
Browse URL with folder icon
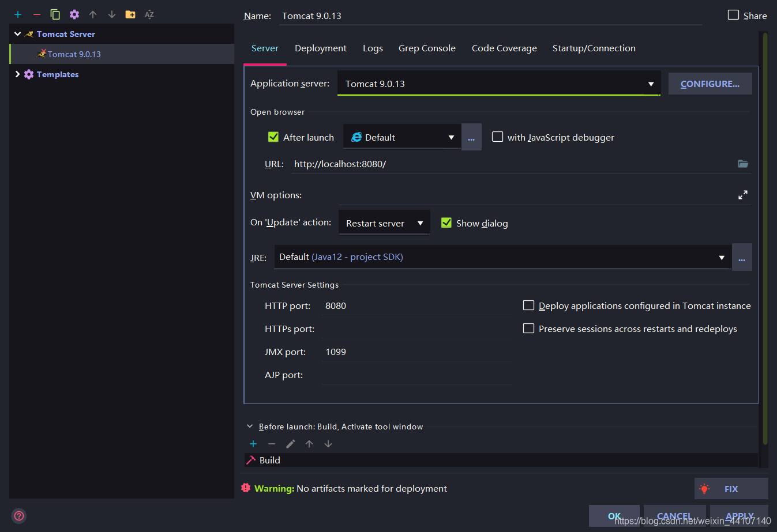click(x=743, y=164)
